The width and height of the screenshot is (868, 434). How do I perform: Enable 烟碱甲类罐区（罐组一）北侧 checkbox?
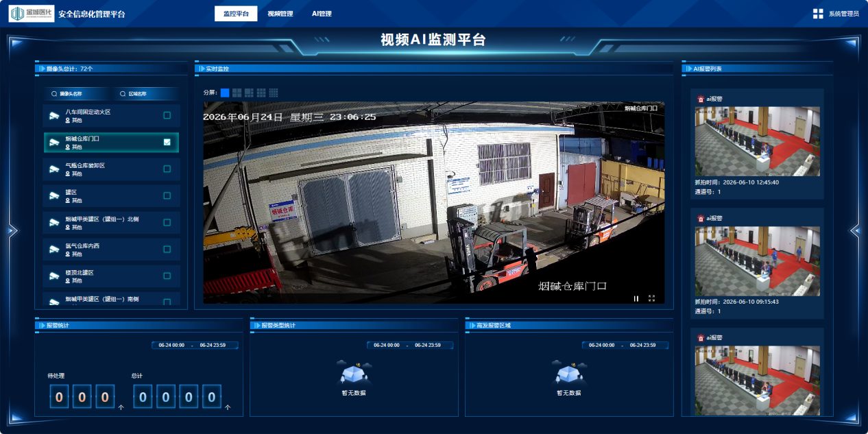coord(167,222)
